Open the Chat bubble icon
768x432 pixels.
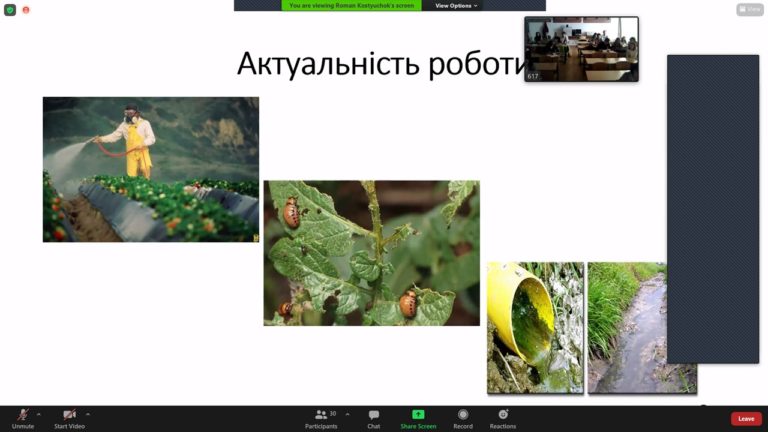(374, 415)
